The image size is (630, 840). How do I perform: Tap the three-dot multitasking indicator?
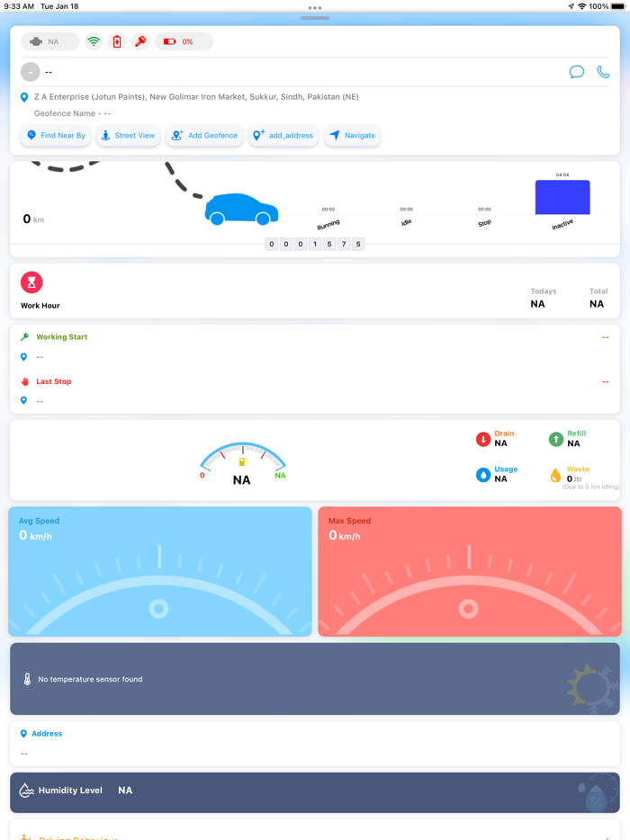point(315,8)
